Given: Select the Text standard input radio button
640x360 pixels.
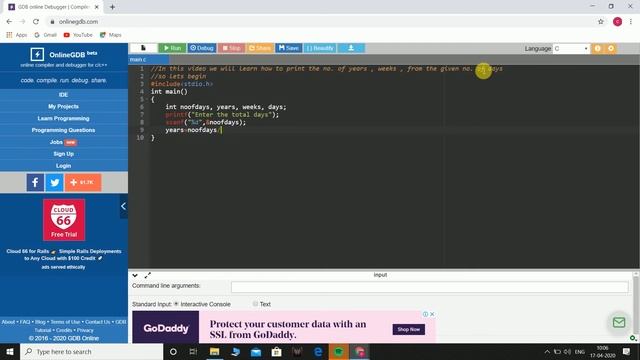Looking at the screenshot, I should pyautogui.click(x=255, y=304).
